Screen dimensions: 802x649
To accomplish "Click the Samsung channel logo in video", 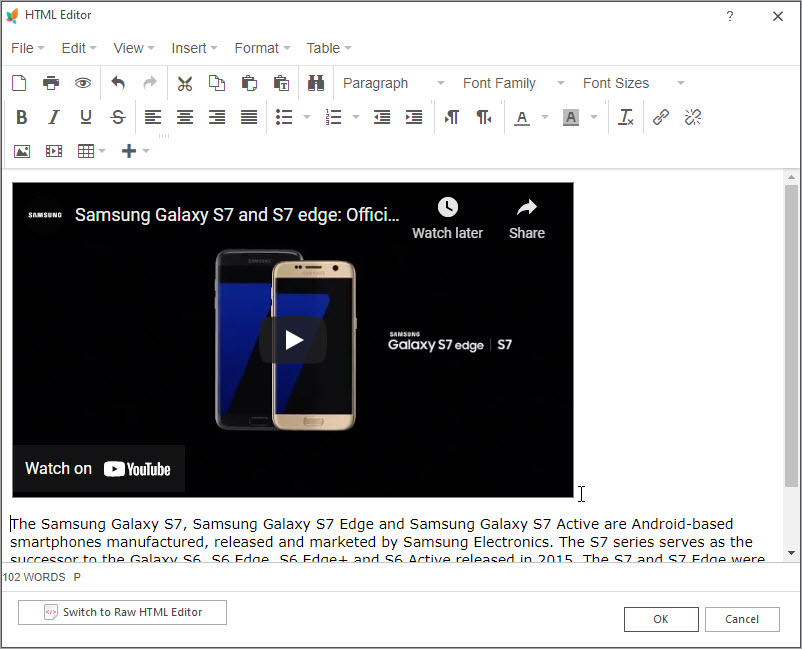I will click(x=45, y=215).
